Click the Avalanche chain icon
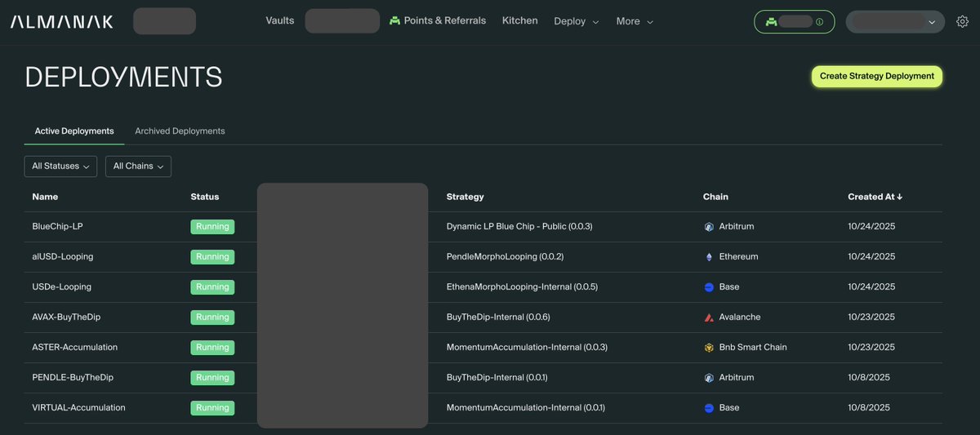This screenshot has width=980, height=435. pyautogui.click(x=709, y=317)
